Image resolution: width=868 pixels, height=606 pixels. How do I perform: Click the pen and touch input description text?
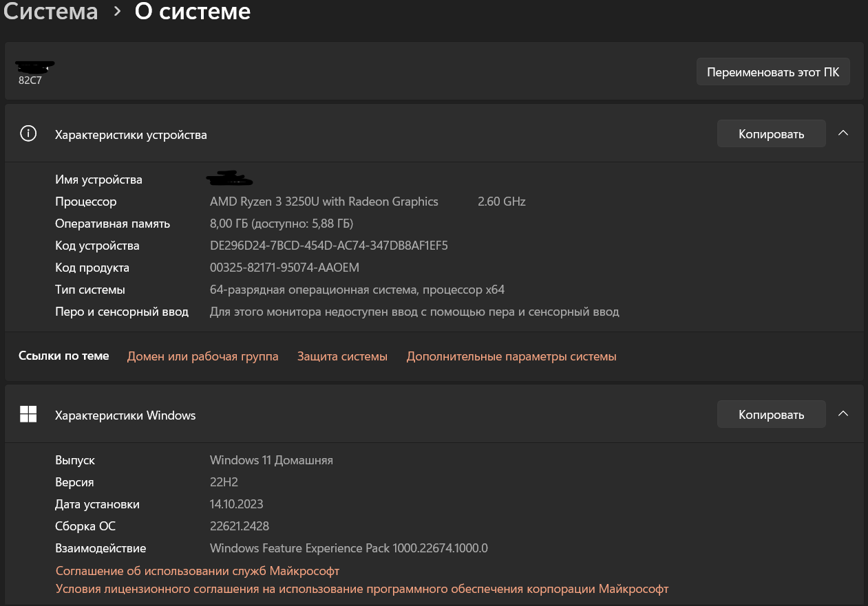(x=414, y=312)
